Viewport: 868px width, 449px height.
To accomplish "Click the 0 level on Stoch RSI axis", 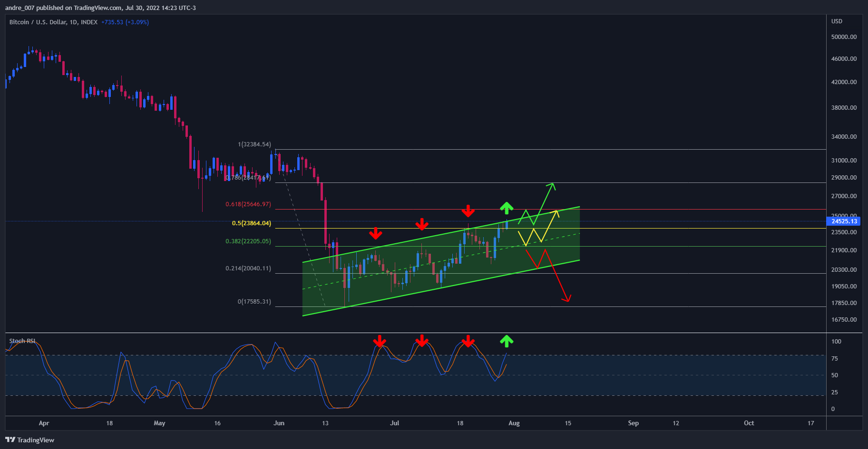I will pos(833,409).
